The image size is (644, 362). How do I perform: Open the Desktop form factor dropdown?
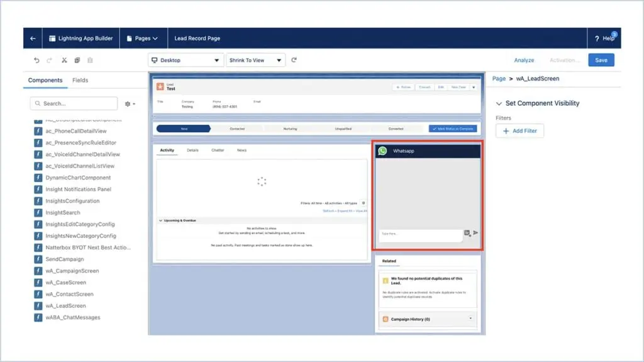coord(186,60)
